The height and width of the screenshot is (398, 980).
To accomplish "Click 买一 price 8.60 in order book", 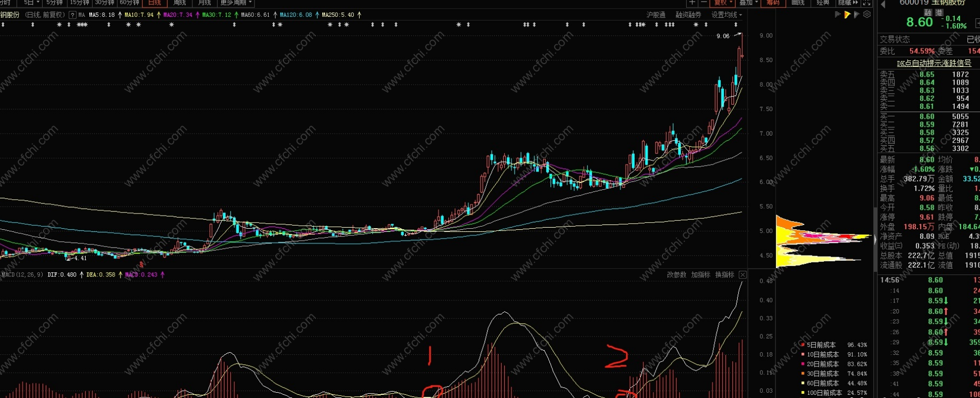I will click(x=927, y=117).
